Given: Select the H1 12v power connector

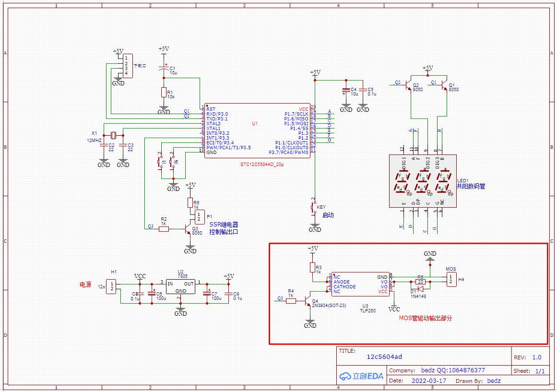Looking at the screenshot, I should point(111,286).
